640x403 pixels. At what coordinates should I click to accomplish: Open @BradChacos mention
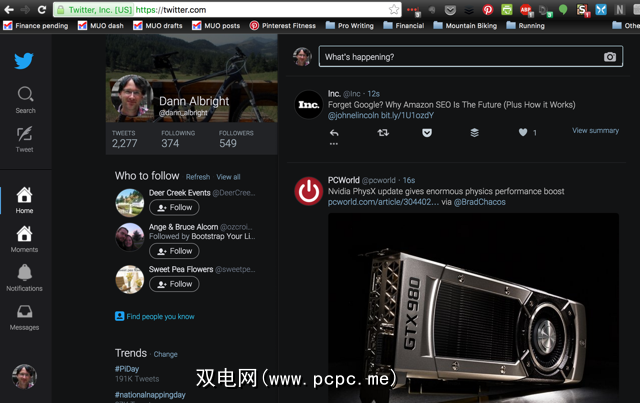pos(480,202)
